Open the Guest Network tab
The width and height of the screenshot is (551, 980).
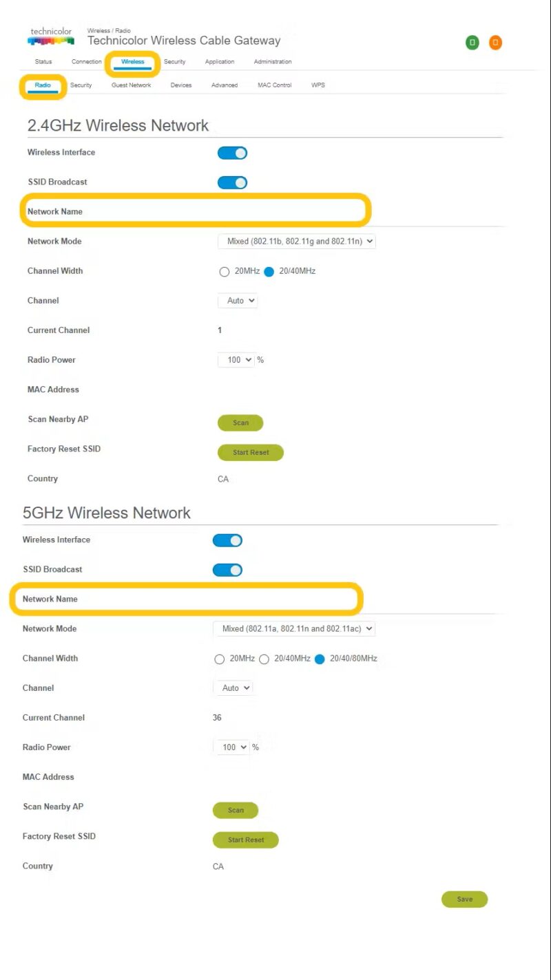131,85
